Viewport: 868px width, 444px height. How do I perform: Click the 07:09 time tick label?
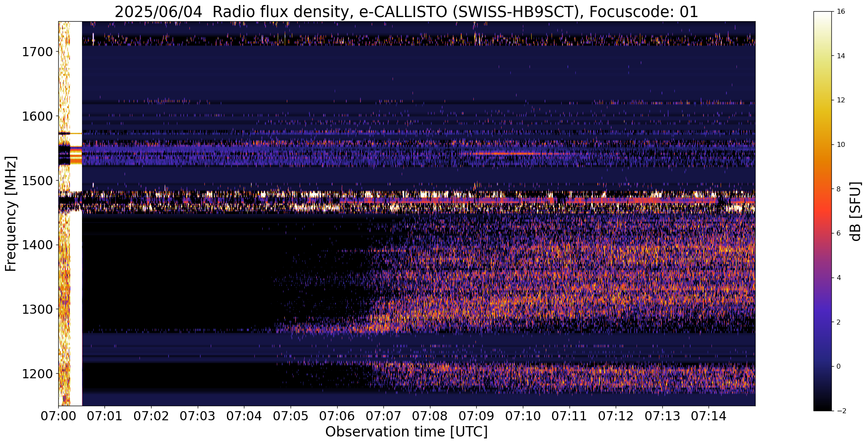pyautogui.click(x=477, y=416)
